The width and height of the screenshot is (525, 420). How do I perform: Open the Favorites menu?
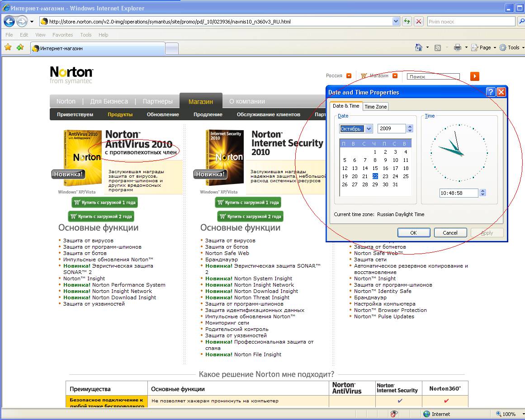click(x=62, y=35)
